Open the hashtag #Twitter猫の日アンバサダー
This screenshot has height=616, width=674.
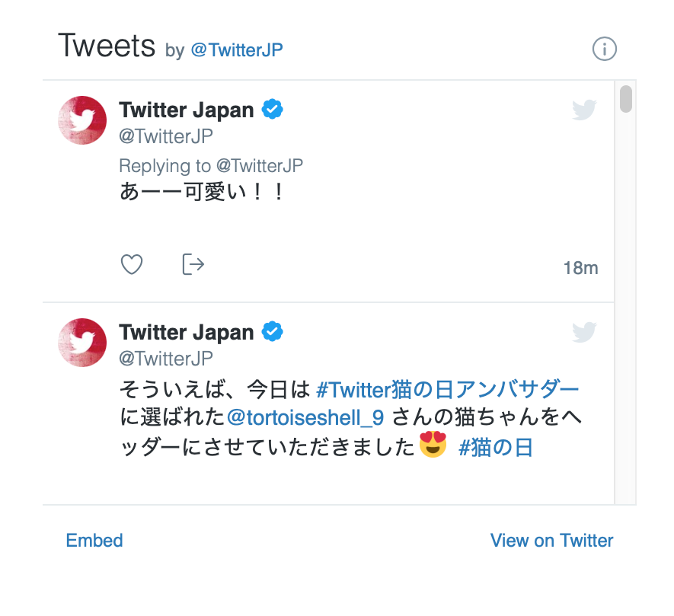(x=448, y=389)
